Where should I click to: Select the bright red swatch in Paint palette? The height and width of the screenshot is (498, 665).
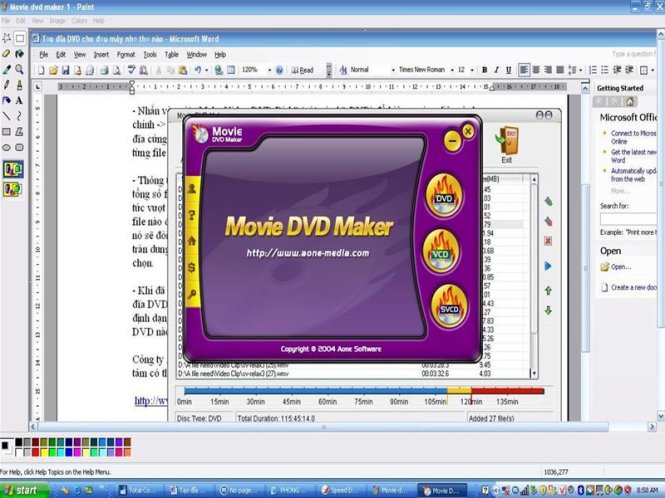[x=36, y=452]
